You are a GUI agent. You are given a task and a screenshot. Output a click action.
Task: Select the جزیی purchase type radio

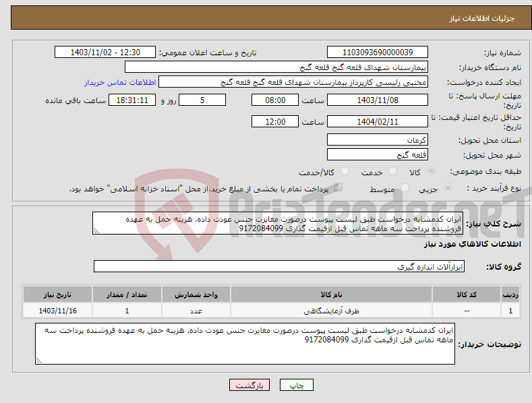(448, 188)
